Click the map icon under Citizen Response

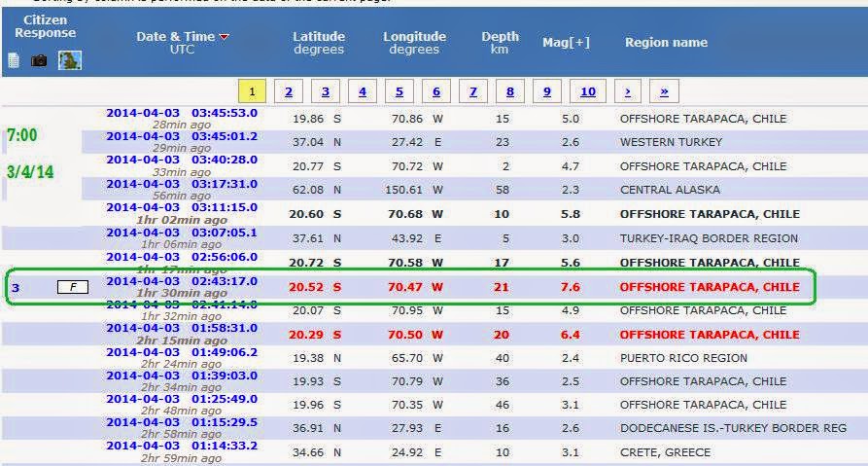click(x=70, y=60)
